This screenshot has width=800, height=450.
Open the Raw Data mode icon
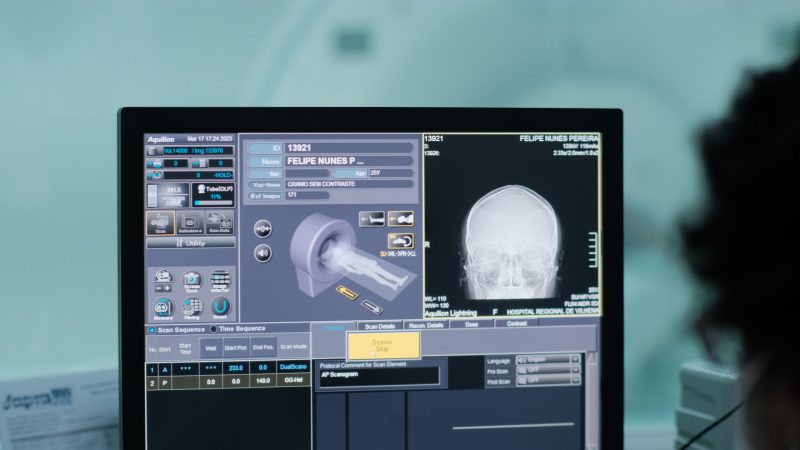[x=219, y=223]
